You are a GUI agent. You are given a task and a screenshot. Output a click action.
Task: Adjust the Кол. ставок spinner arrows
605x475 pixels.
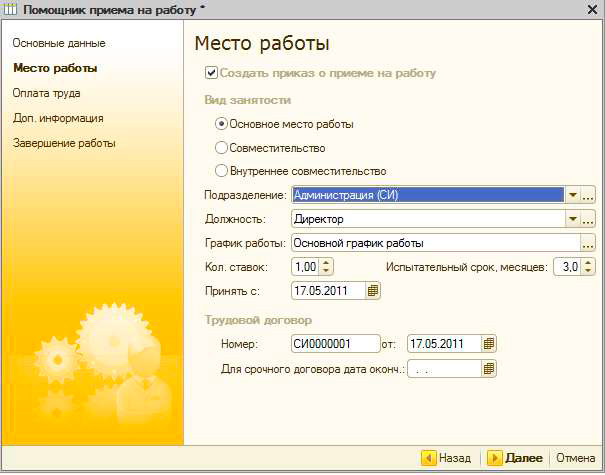click(x=326, y=267)
